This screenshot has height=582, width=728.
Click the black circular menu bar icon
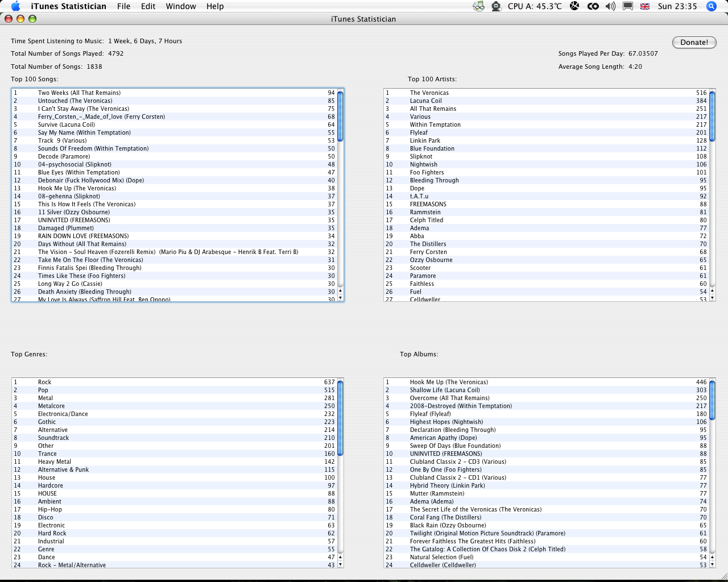[x=574, y=6]
